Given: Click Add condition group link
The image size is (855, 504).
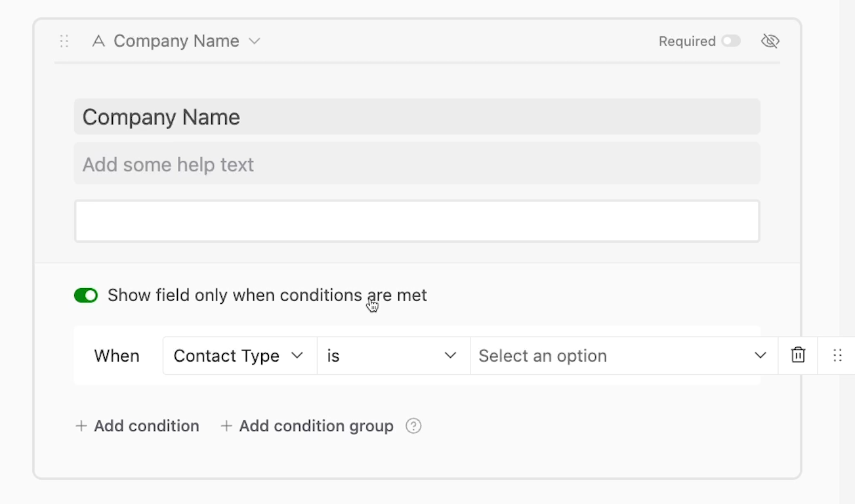Looking at the screenshot, I should point(306,426).
